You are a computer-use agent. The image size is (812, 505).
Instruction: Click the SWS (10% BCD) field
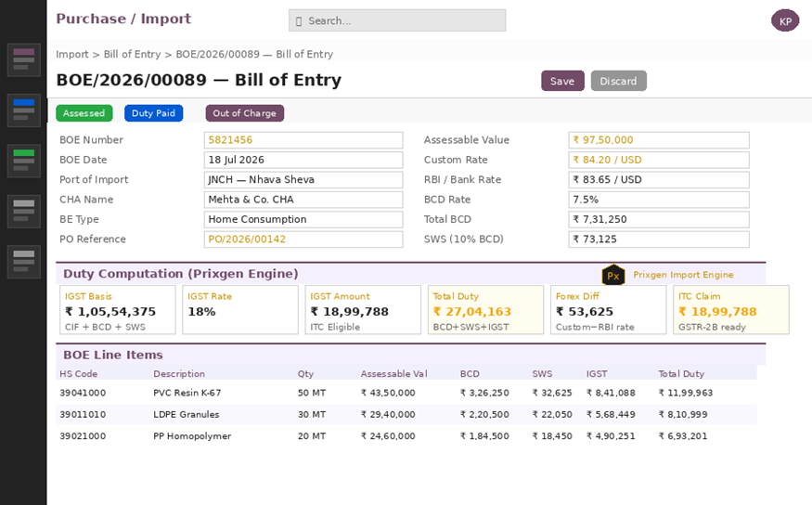tap(659, 240)
